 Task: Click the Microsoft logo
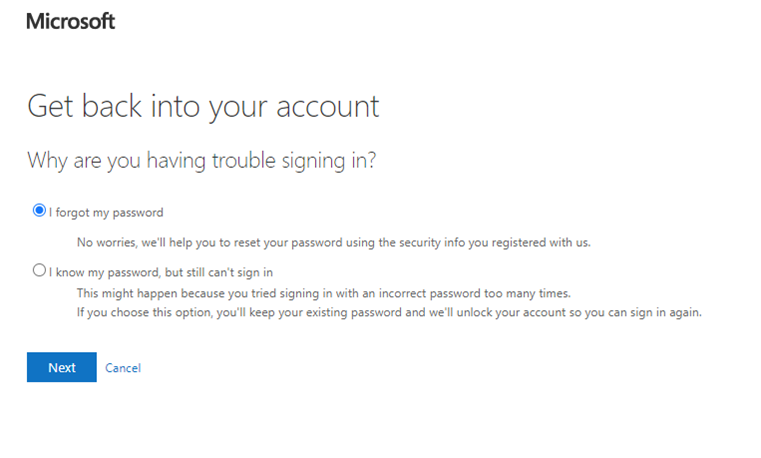pyautogui.click(x=70, y=21)
